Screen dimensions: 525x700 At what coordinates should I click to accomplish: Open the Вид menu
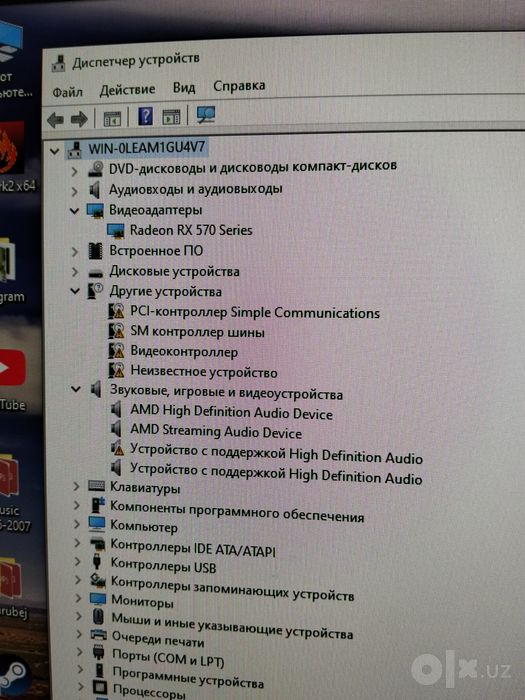point(184,88)
